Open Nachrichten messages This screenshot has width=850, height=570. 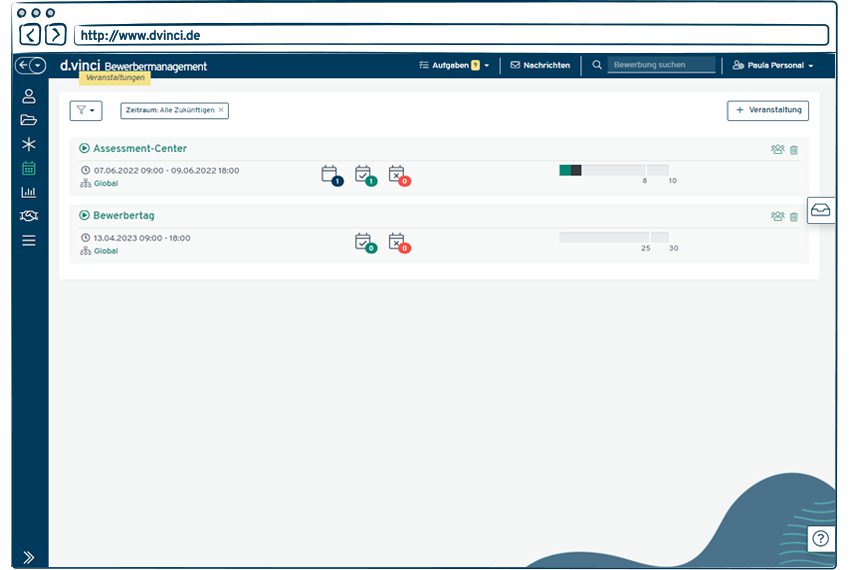click(x=540, y=65)
